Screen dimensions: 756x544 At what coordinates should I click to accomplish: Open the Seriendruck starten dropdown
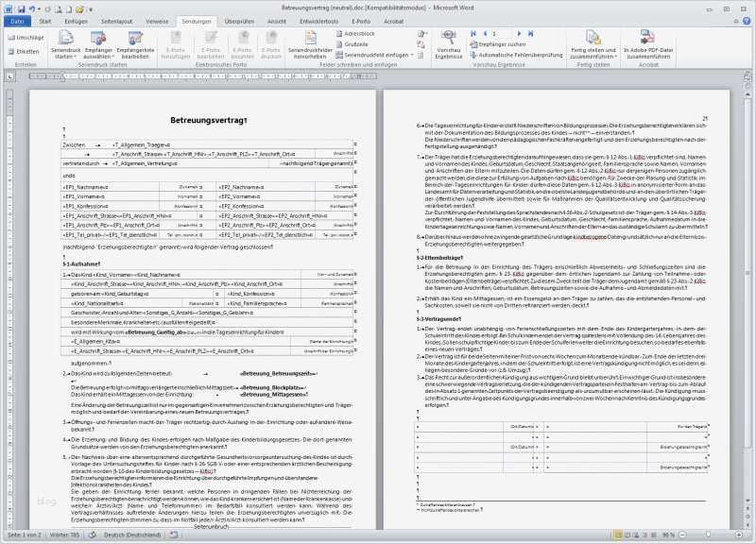coord(65,44)
